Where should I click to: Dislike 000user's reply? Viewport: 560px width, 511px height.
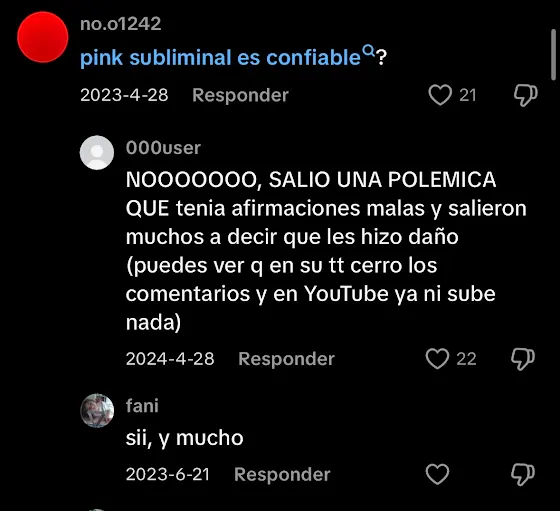click(523, 359)
